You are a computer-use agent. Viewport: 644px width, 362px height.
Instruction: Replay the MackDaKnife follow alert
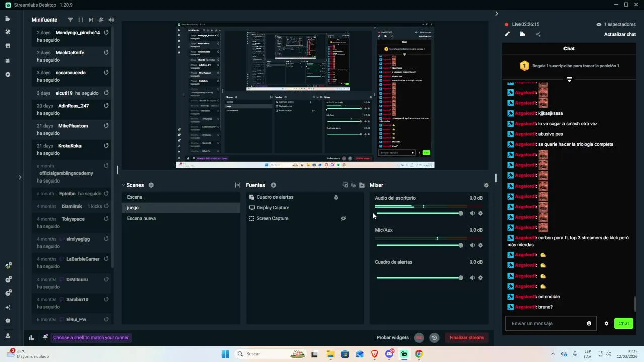tap(106, 52)
